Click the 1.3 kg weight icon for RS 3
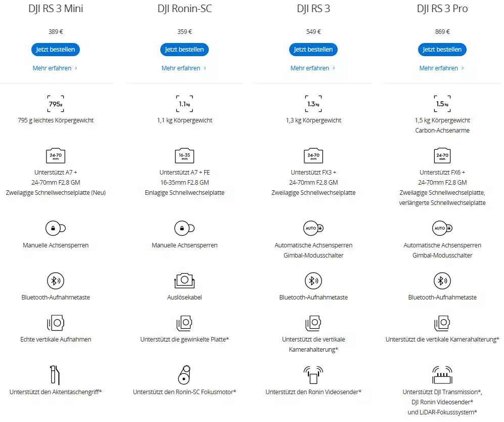The image size is (504, 422). tap(313, 104)
